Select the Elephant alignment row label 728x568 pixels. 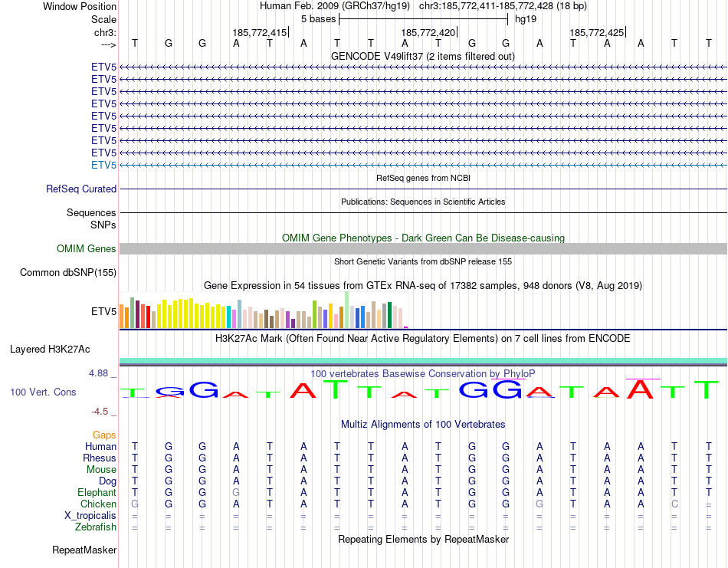point(97,492)
